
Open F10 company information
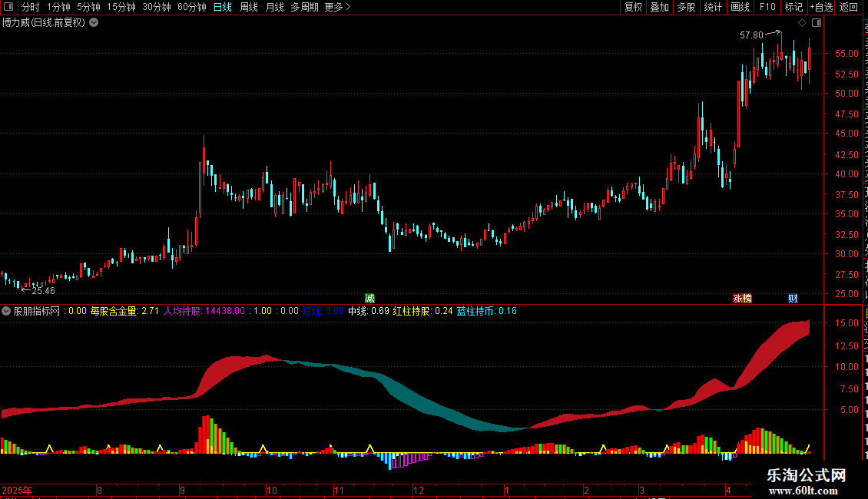[767, 7]
